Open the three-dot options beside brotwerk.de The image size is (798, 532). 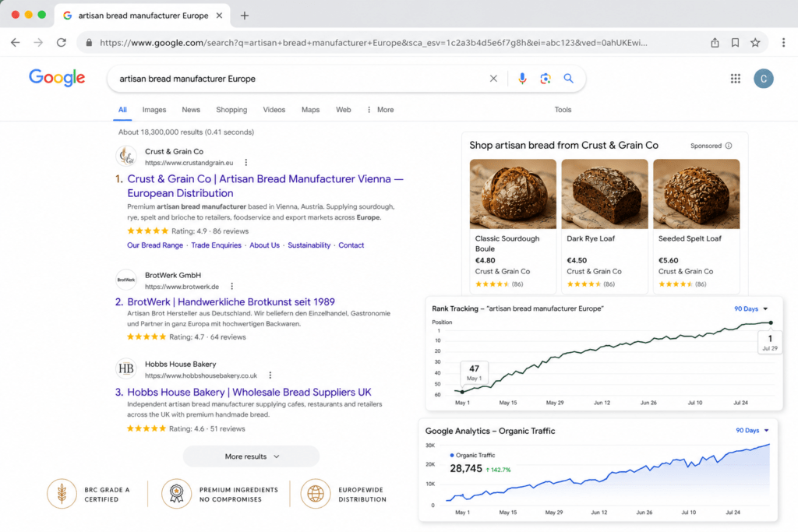(232, 287)
